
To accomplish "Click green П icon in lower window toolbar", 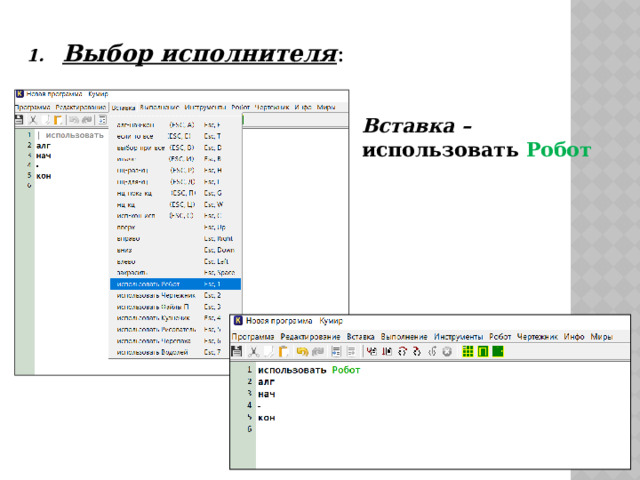I will tap(483, 351).
